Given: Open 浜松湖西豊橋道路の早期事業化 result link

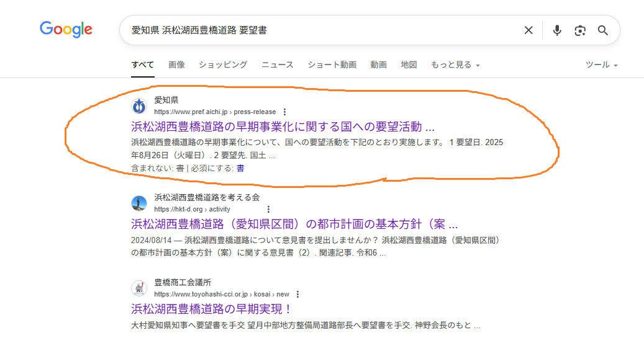Looking at the screenshot, I should click(x=283, y=127).
